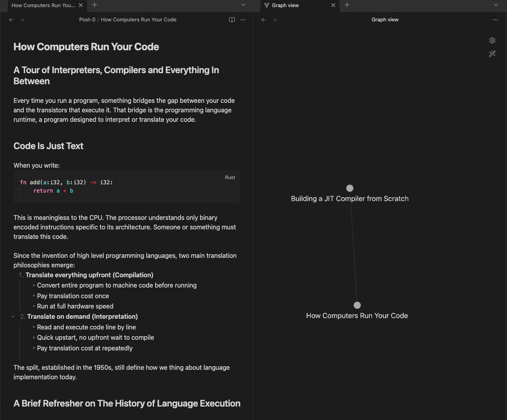Click 'Convert entire program to machine code' bullet
507x420 pixels.
[117, 285]
